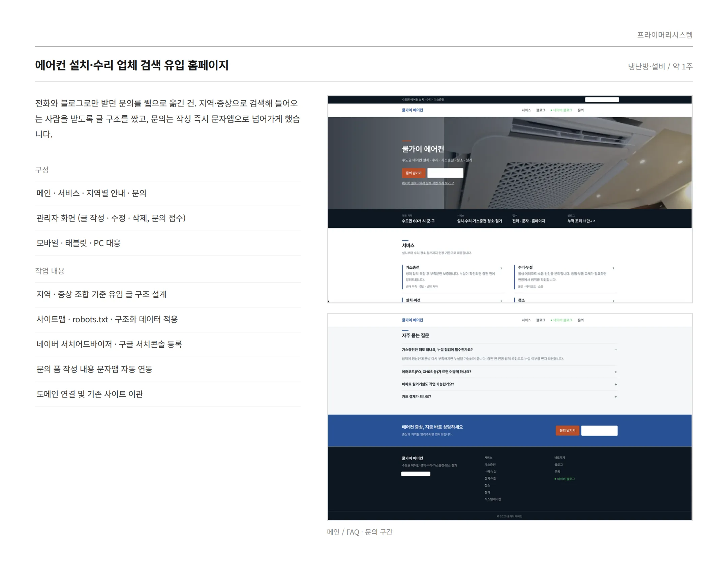
Task: Click the row '도메인 연결 및 기존 사이트 이관'
Action: [168, 394]
